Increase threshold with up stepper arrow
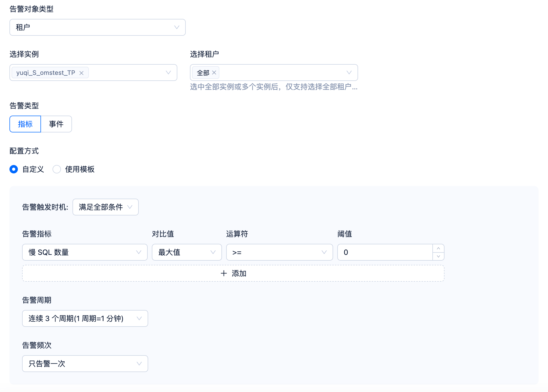The height and width of the screenshot is (392, 548). tap(438, 248)
